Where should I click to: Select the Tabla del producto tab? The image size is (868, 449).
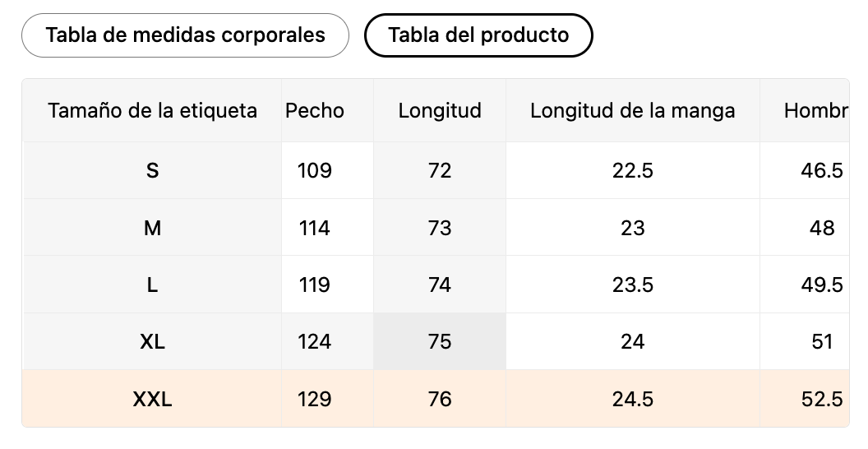tap(478, 35)
